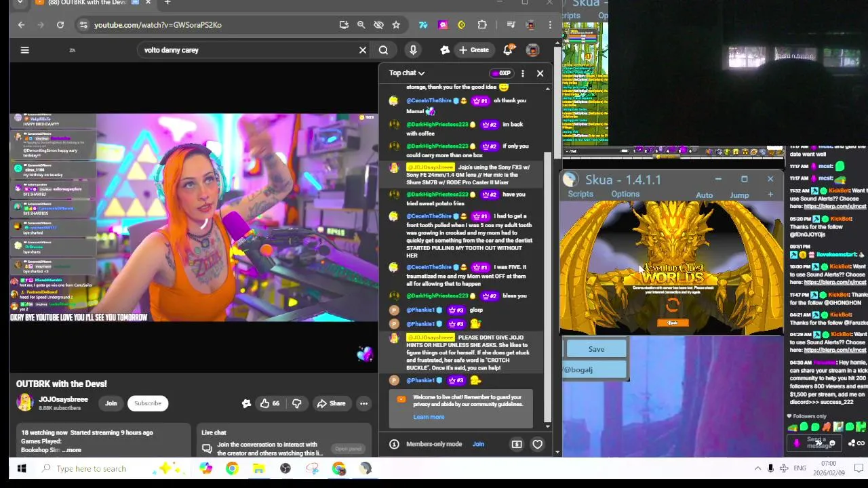The height and width of the screenshot is (488, 868).
Task: Open a new browser tab with the plus button
Action: click(167, 3)
